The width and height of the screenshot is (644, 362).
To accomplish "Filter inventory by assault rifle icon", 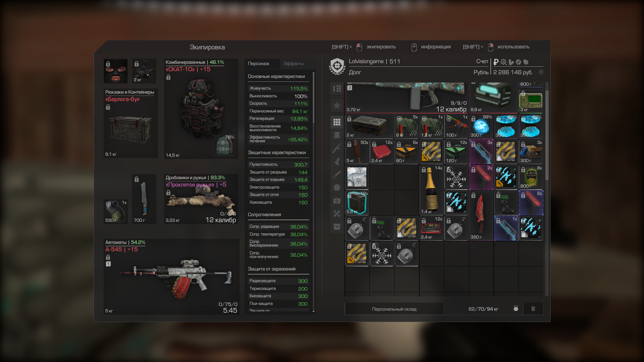I will [337, 148].
